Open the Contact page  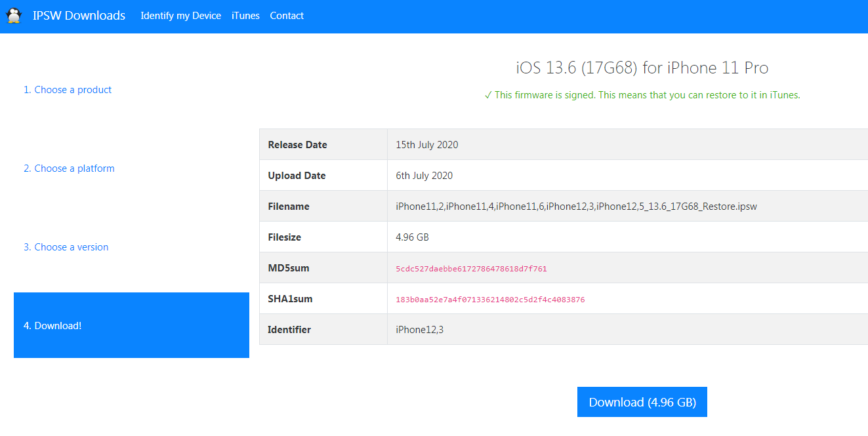pos(287,16)
